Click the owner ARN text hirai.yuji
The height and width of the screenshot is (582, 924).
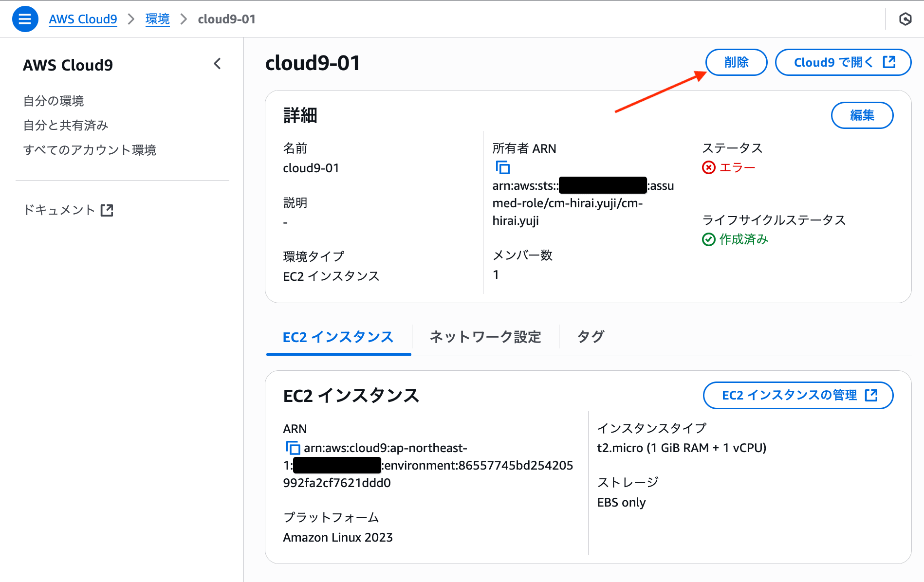pos(516,220)
